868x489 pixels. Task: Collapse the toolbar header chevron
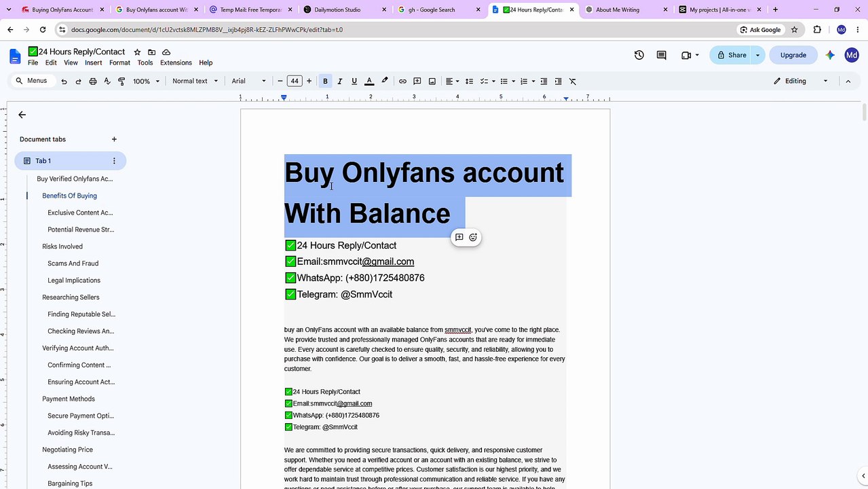click(x=848, y=81)
